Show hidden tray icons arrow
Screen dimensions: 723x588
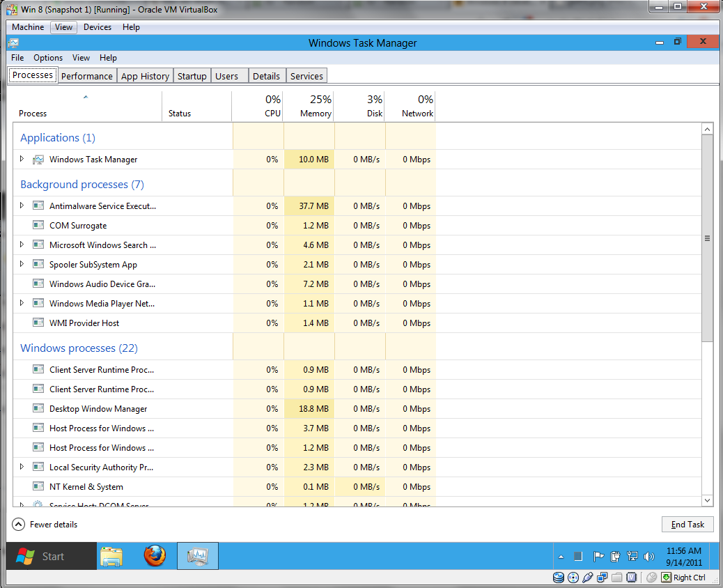(561, 557)
